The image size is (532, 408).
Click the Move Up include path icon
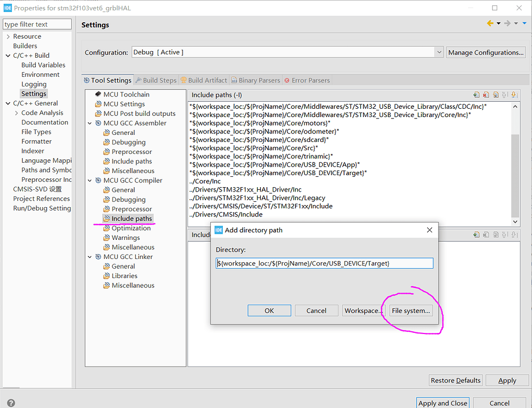504,95
